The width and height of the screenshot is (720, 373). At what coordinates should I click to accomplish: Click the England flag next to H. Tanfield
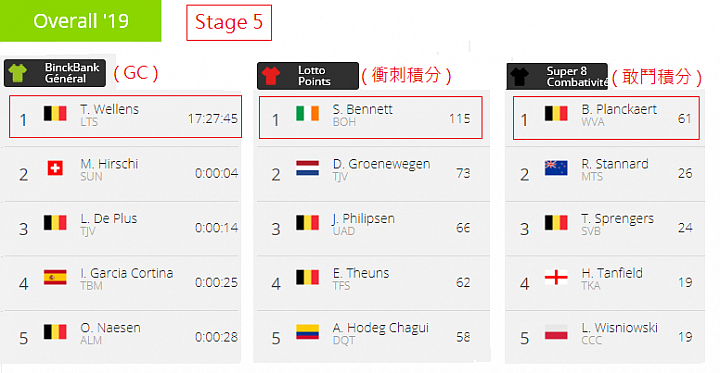[x=556, y=277]
